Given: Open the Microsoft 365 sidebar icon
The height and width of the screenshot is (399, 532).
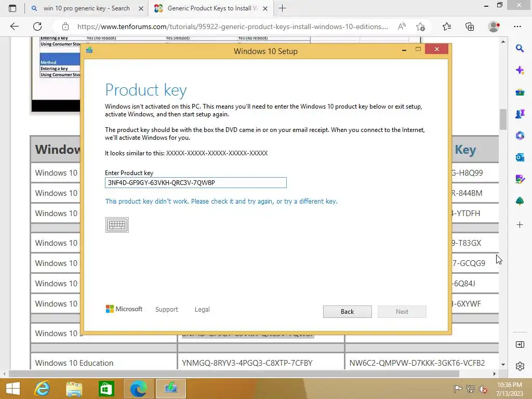Looking at the screenshot, I should click(520, 136).
